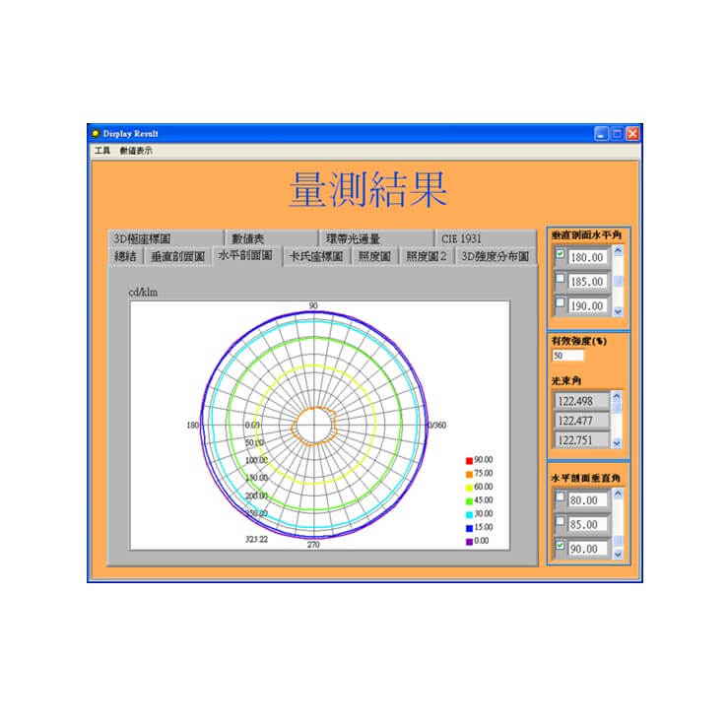The image size is (728, 728).
Task: Click the 185.00 value field
Action: (x=587, y=282)
